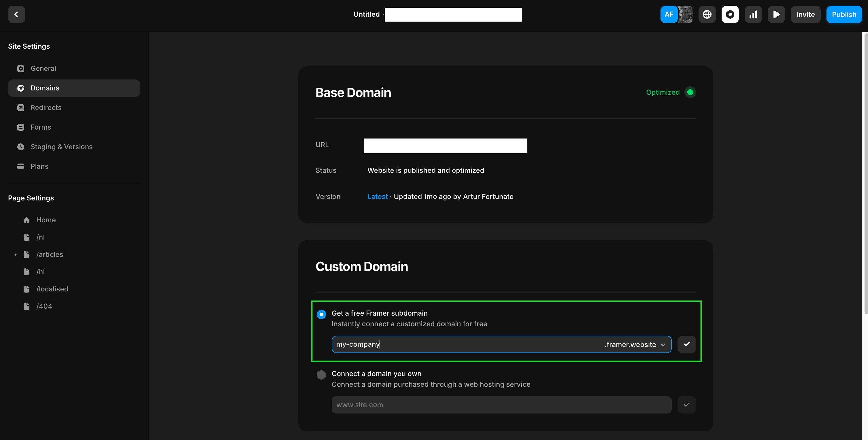Click the collaborator photo avatar

pos(685,14)
